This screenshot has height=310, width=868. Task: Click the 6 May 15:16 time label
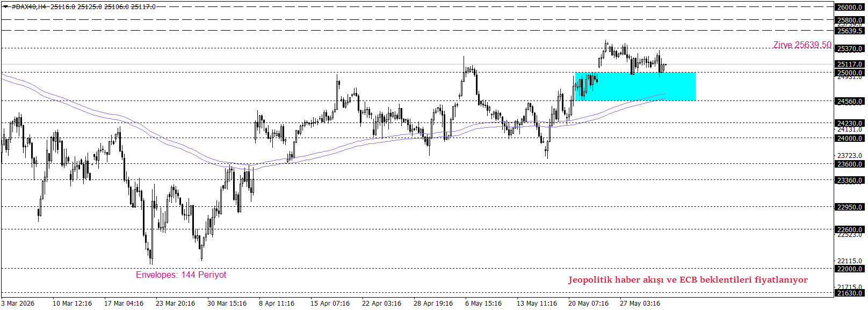pos(483,304)
